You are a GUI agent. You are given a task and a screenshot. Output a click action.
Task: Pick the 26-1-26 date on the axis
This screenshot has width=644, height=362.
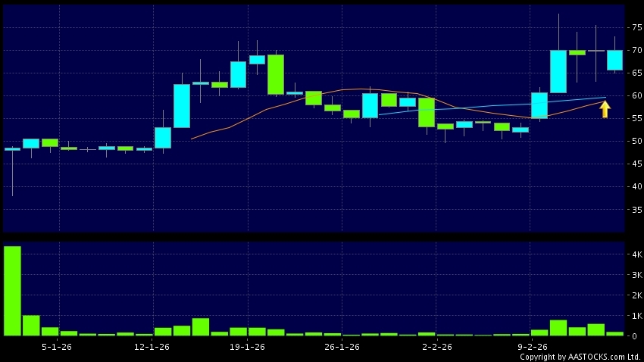pos(342,346)
